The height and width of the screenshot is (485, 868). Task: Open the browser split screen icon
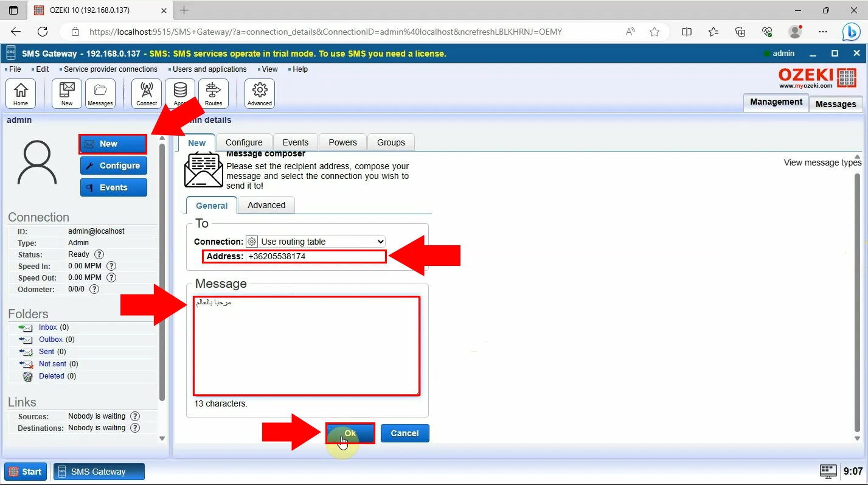(x=687, y=32)
